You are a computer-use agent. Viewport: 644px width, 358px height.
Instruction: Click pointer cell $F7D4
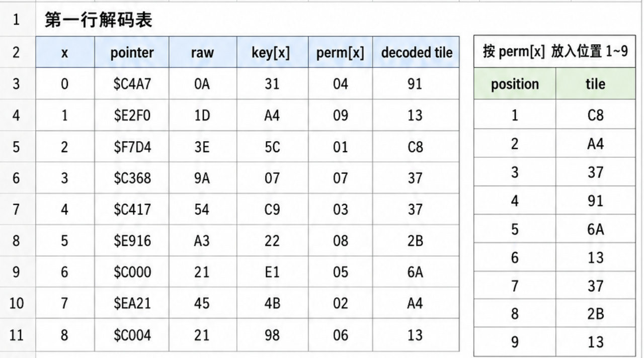pos(132,147)
